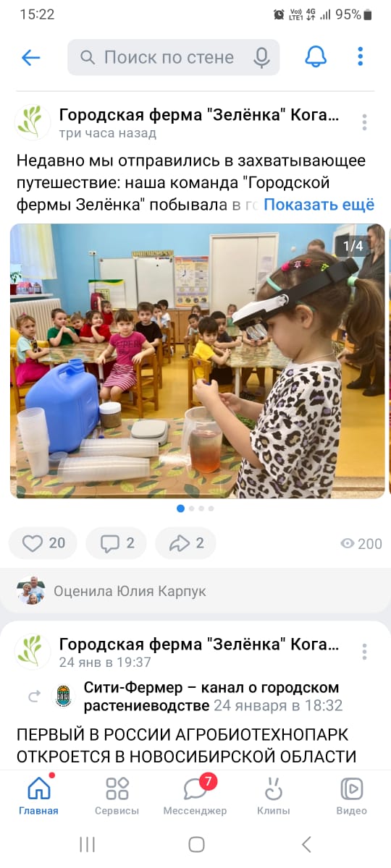The image size is (391, 868).
Task: Open Сити-Фермер channel link
Action: click(x=211, y=696)
